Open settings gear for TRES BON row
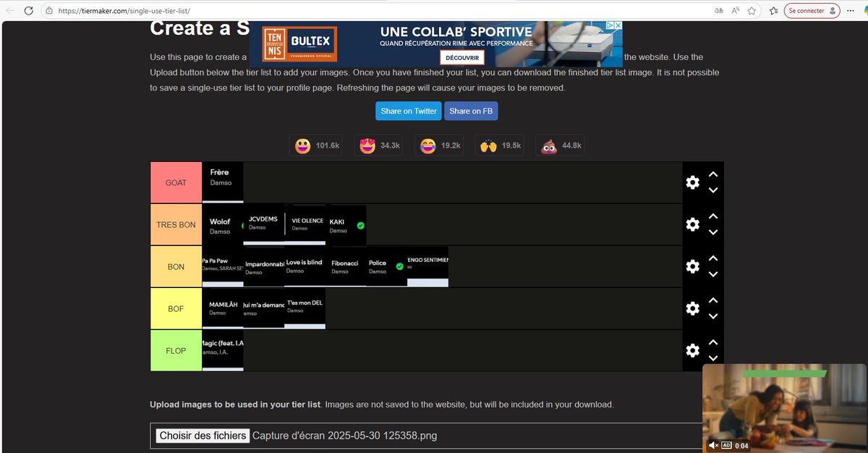Screen dimensions: 868x453 pyautogui.click(x=692, y=224)
